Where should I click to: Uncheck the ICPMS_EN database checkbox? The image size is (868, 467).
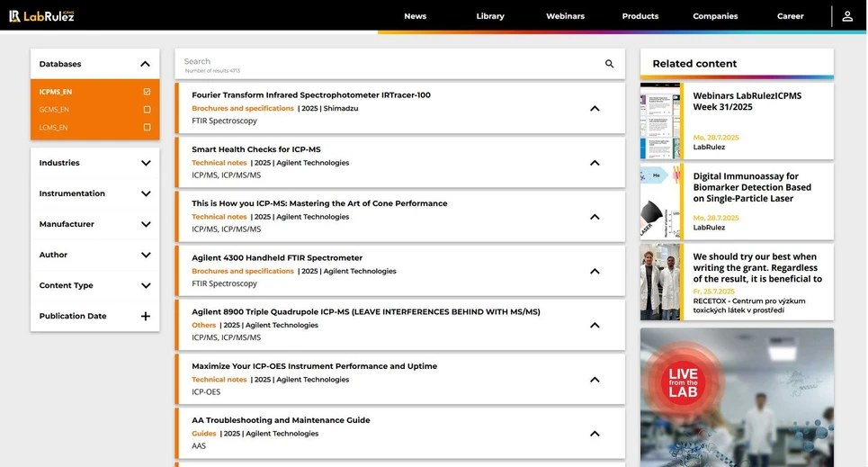click(x=147, y=92)
